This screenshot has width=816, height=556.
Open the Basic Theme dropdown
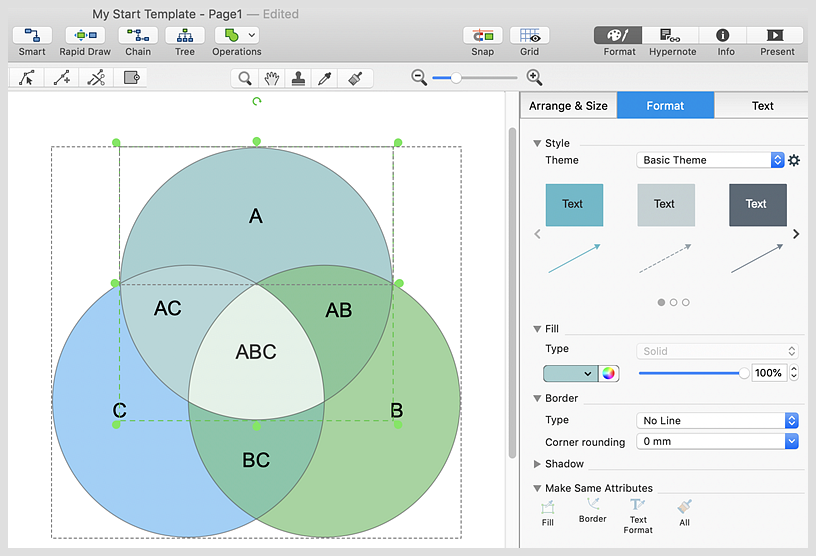click(x=710, y=160)
